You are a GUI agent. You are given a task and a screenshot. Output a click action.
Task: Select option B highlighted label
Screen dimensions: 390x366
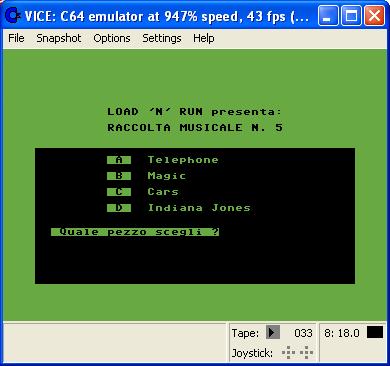point(119,176)
